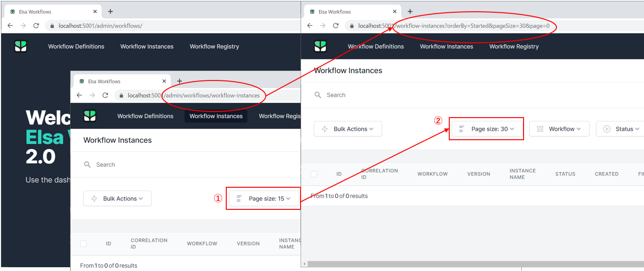Toggle select-all checkbox in right window table
The image size is (644, 271).
pos(314,174)
